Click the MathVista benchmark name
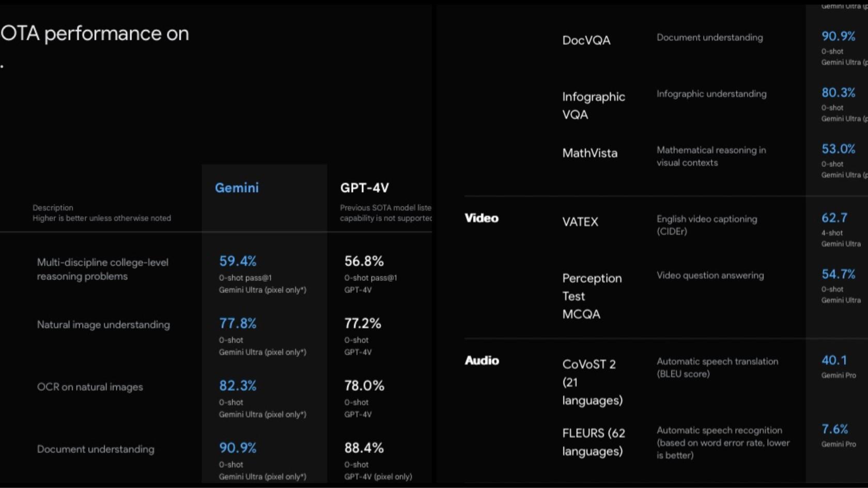This screenshot has width=868, height=488. (x=590, y=153)
